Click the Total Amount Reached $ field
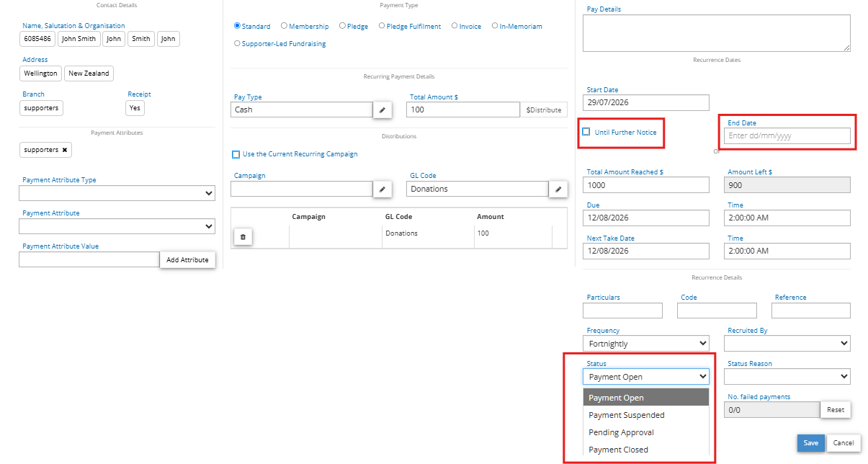 (x=646, y=184)
